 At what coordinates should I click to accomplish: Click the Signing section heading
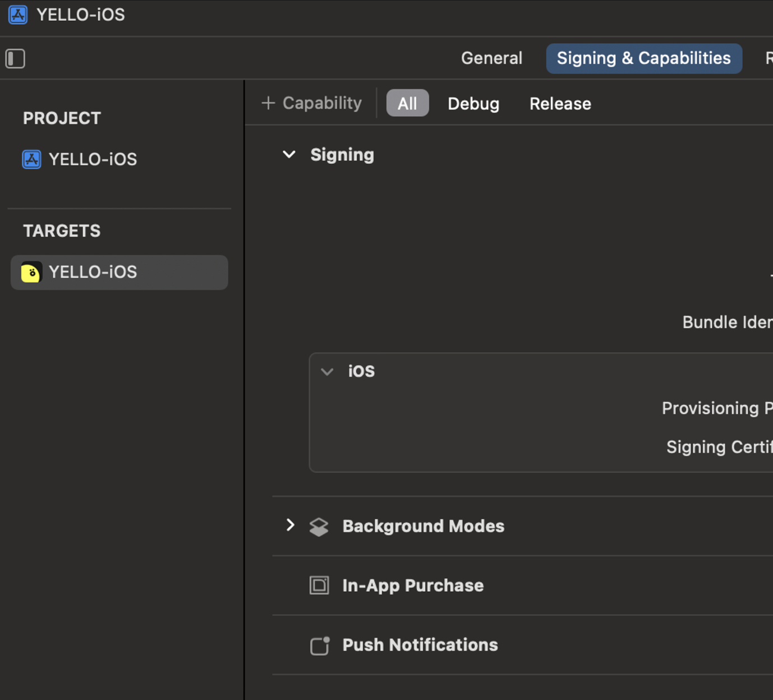(342, 155)
